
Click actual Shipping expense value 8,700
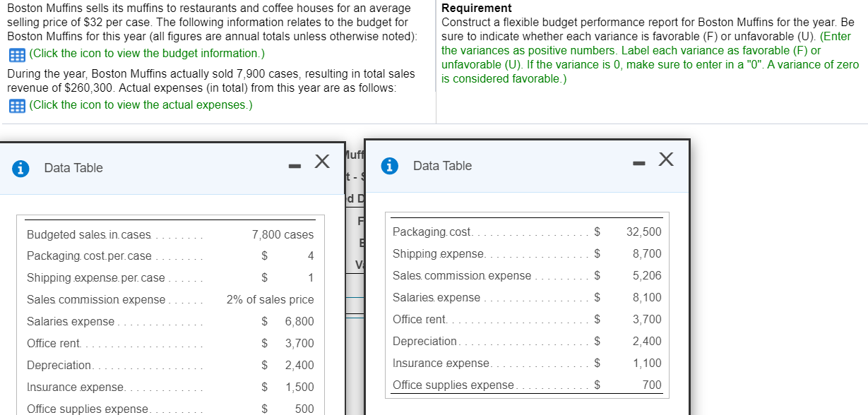648,253
